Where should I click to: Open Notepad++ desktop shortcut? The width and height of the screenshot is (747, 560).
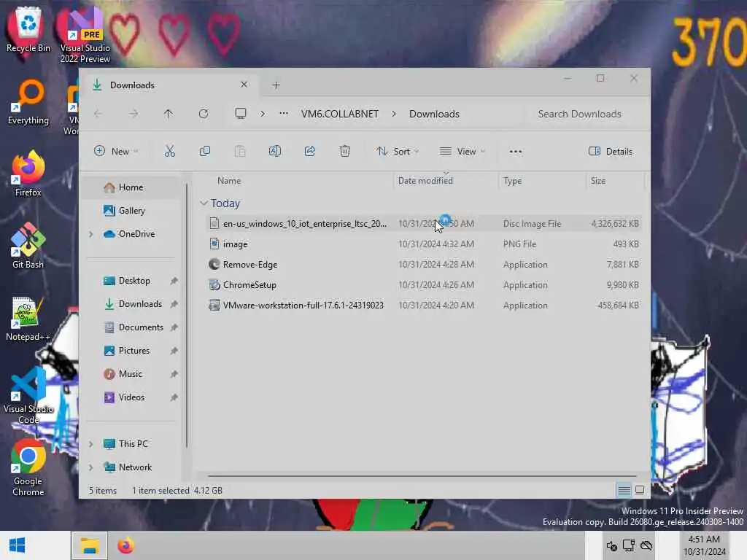click(x=28, y=318)
